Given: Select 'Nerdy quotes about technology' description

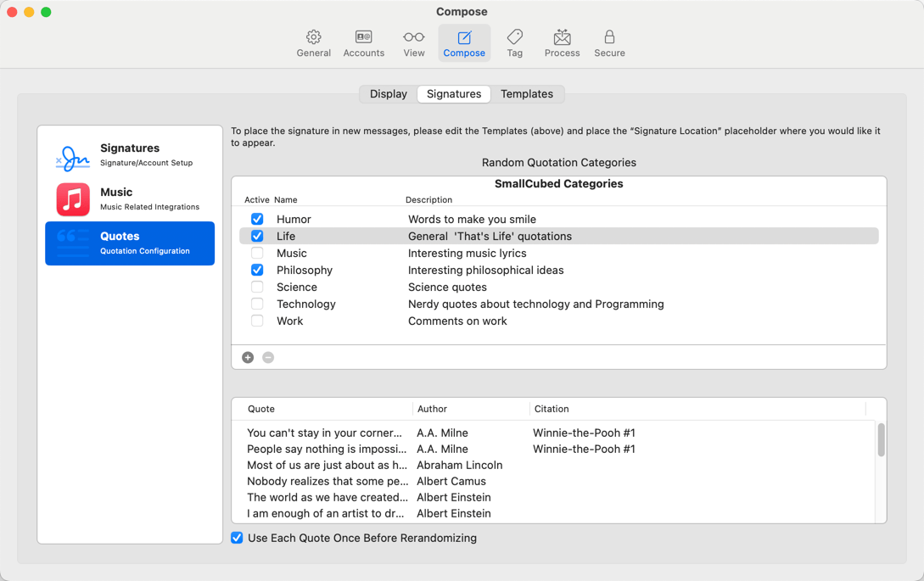Looking at the screenshot, I should click(x=535, y=304).
